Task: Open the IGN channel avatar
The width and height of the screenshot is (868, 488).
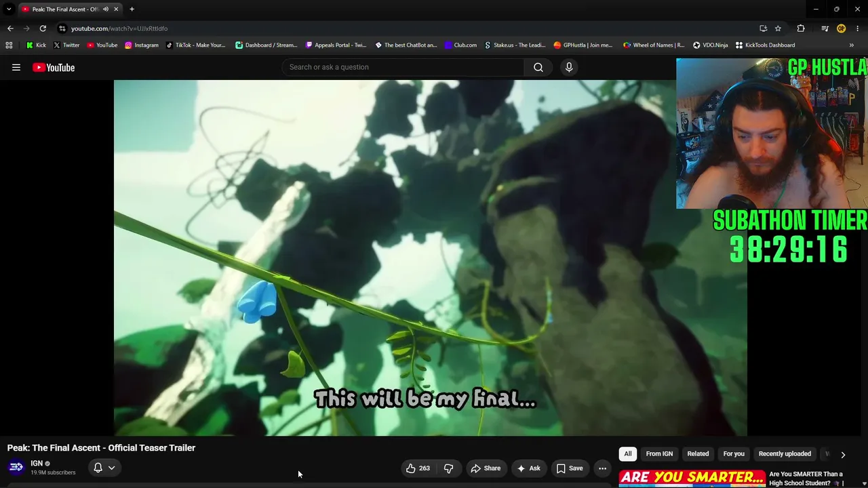Action: tap(16, 468)
